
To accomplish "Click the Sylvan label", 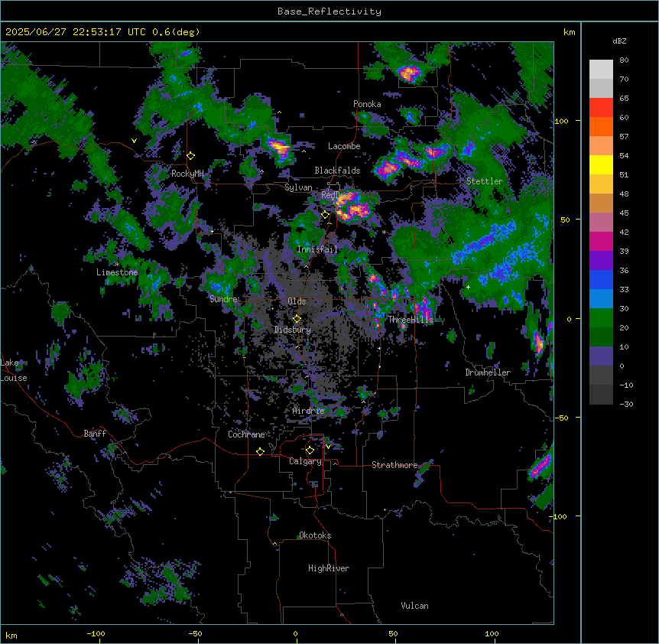I will [298, 187].
